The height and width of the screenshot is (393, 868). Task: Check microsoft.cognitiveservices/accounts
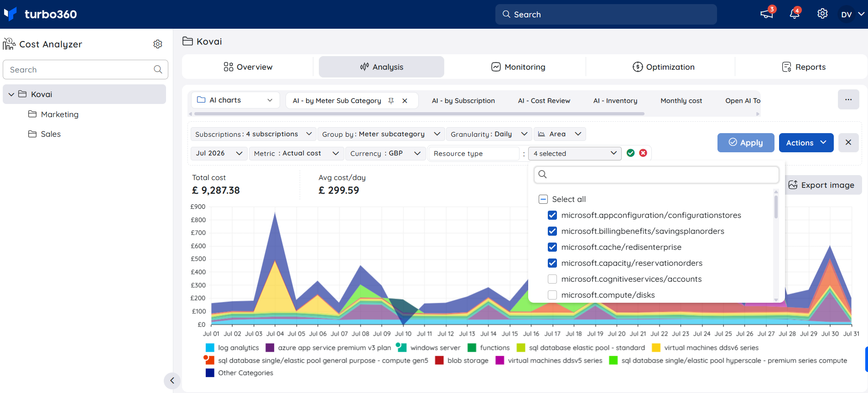pyautogui.click(x=552, y=279)
